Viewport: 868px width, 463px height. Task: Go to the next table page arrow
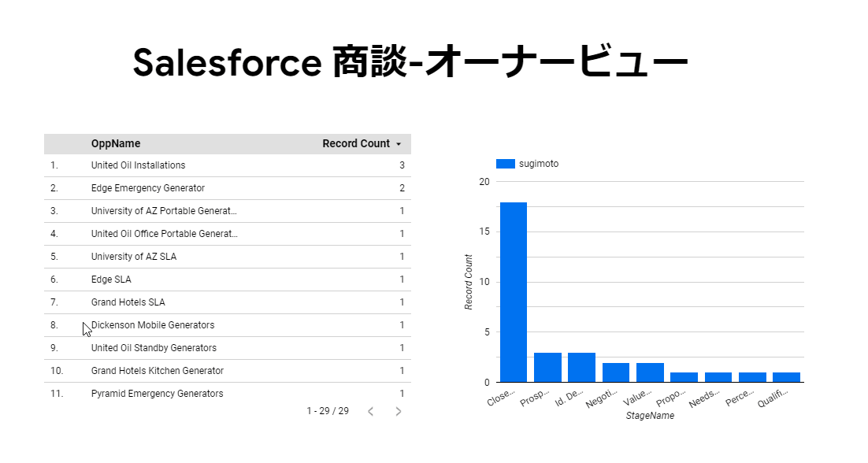coord(398,411)
